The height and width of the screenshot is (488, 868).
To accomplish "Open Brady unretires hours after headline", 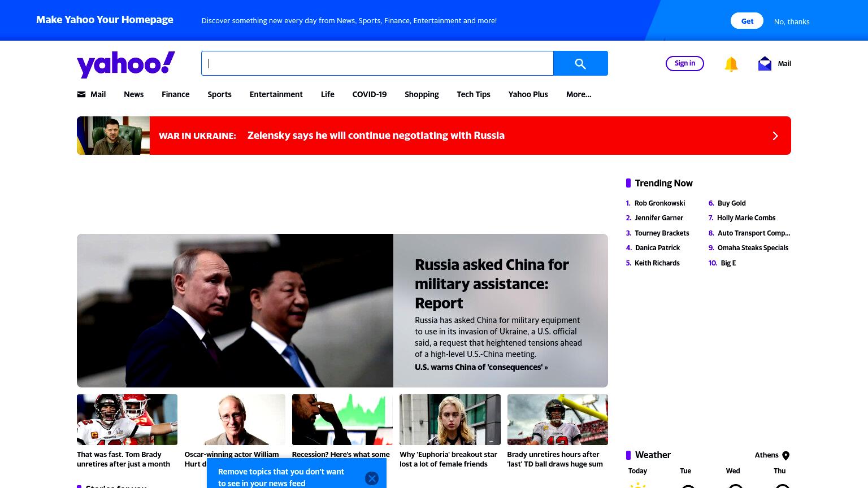I will click(555, 459).
